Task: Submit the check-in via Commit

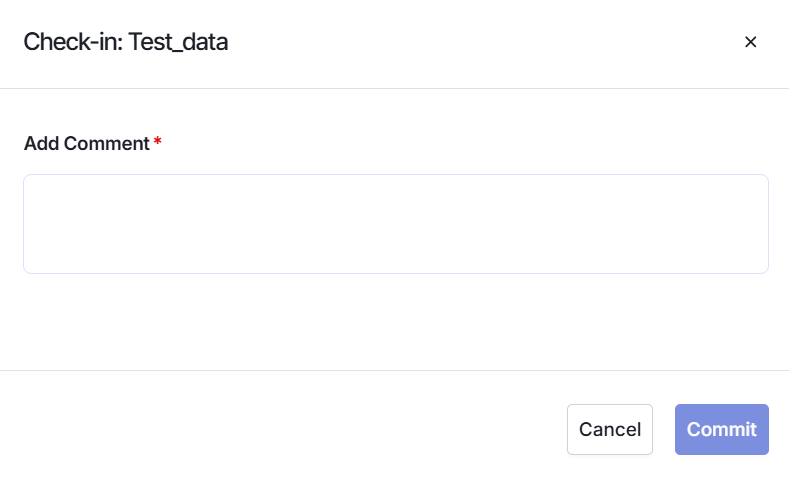Action: 722,429
